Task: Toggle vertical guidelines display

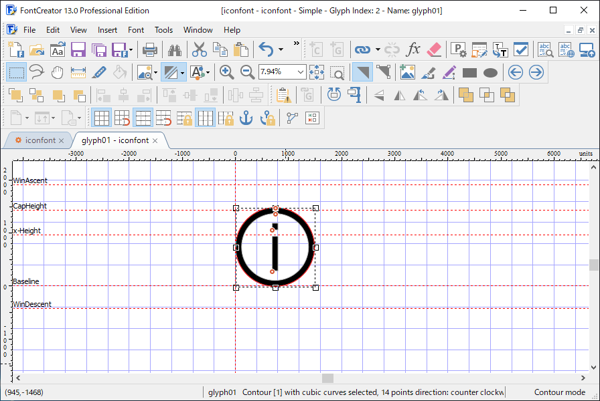Action: 205,118
